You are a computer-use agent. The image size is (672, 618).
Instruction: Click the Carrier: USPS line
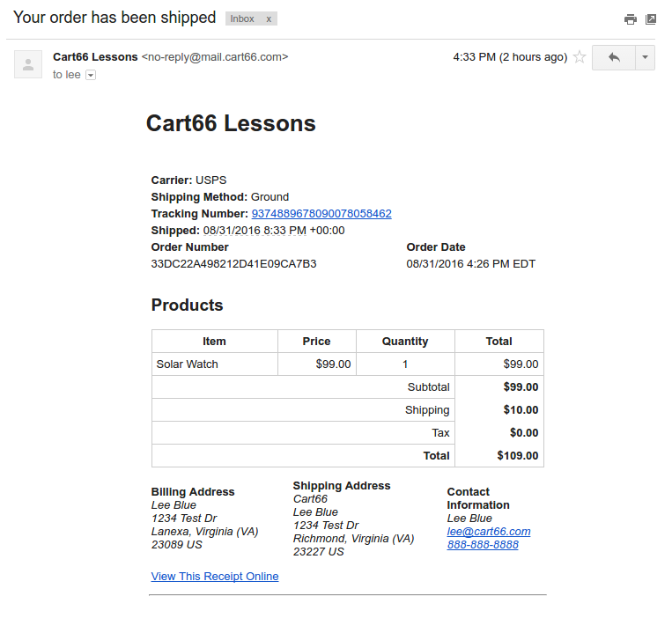point(188,180)
